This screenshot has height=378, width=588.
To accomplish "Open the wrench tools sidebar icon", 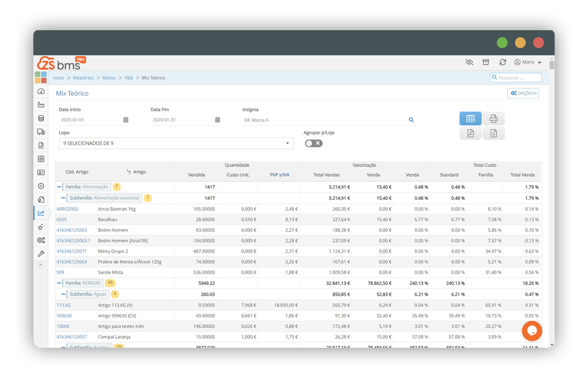I will pos(41,254).
